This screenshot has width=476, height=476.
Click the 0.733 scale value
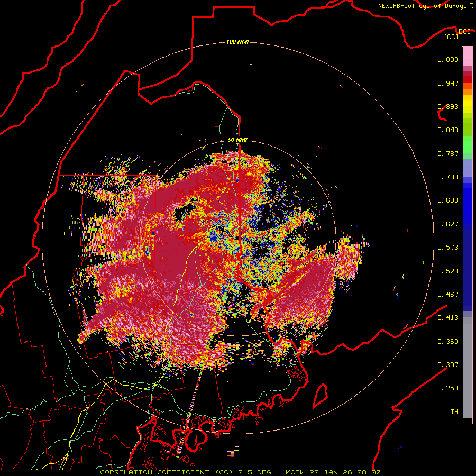[448, 177]
